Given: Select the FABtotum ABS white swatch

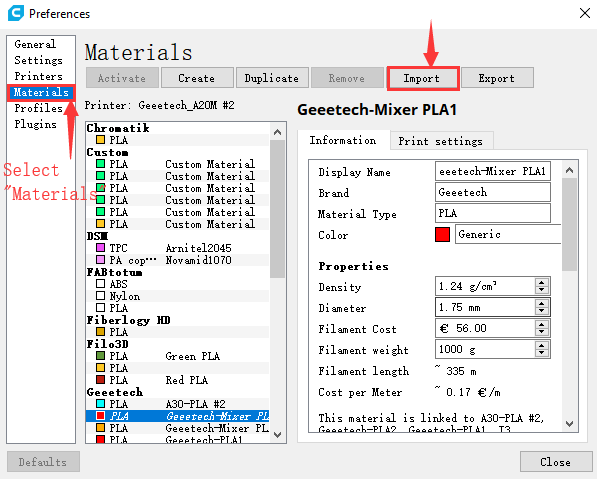Looking at the screenshot, I should (x=101, y=284).
